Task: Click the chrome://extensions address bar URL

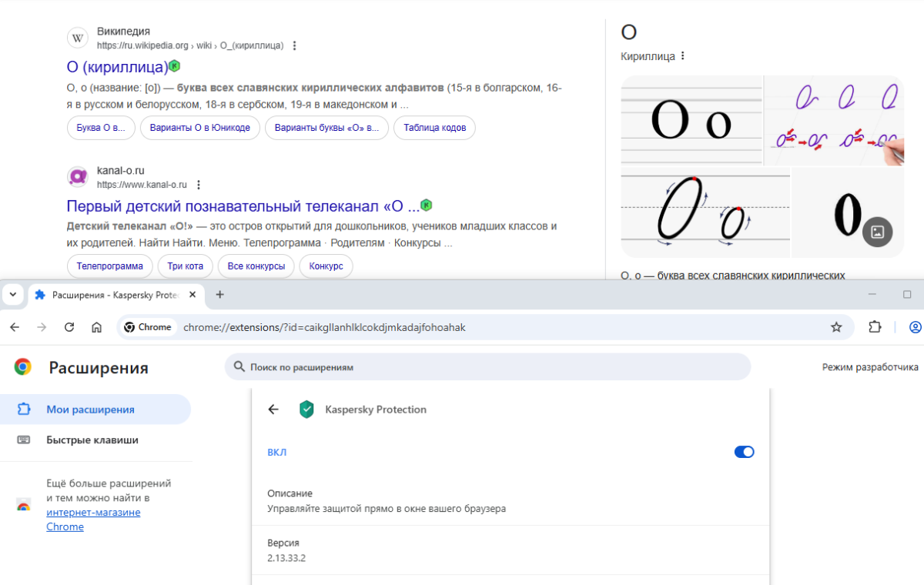Action: [x=324, y=327]
